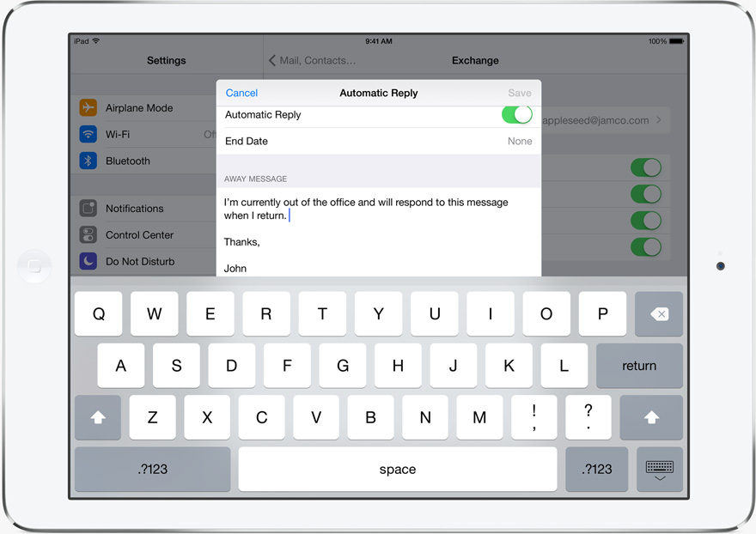
Task: Select the Bluetooth icon in Settings
Action: tap(88, 161)
